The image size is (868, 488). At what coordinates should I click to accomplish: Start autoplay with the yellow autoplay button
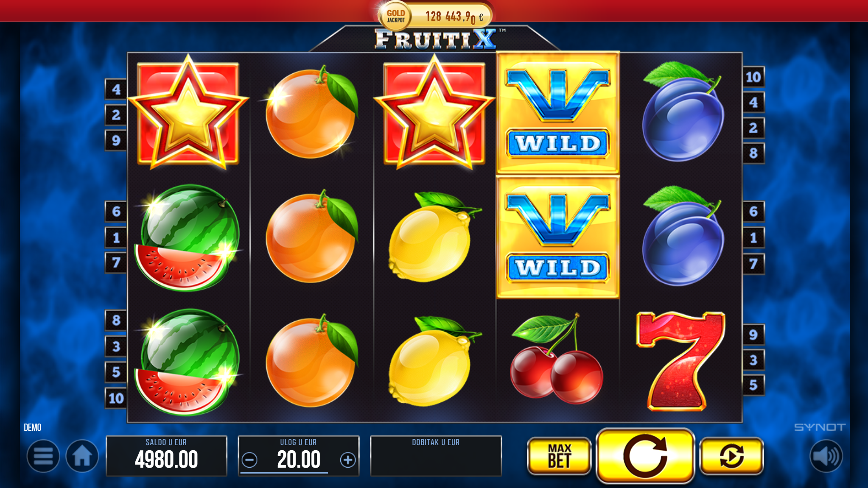(x=731, y=456)
